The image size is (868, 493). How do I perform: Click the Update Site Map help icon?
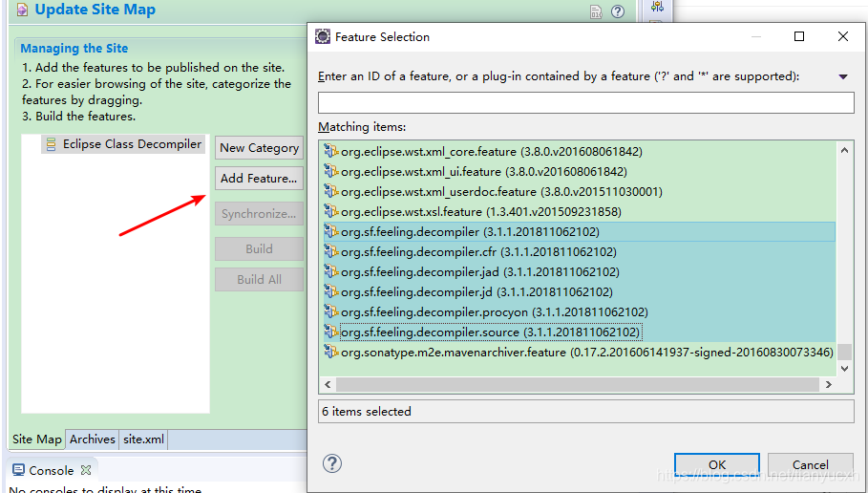click(x=618, y=11)
